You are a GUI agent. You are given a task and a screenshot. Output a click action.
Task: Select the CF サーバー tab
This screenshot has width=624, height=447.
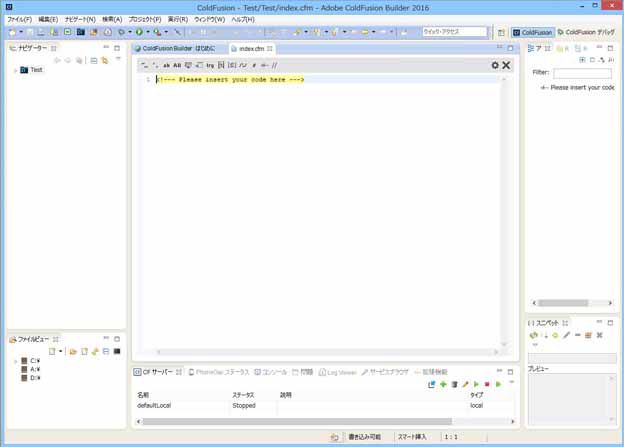click(157, 372)
